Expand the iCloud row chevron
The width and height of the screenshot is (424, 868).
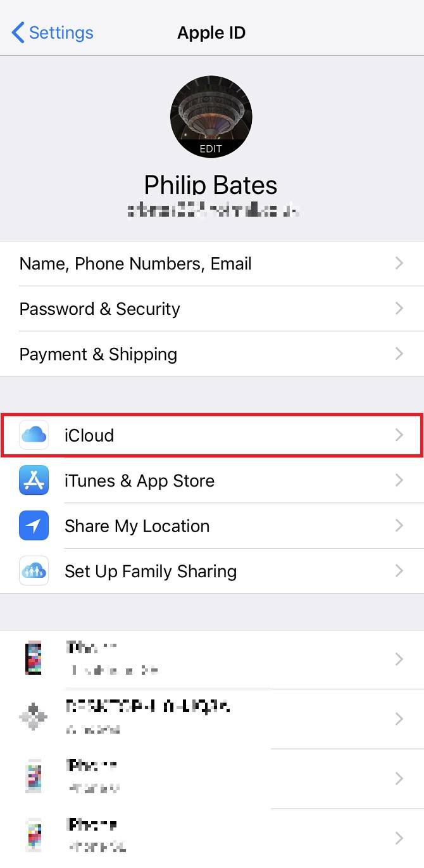click(399, 435)
